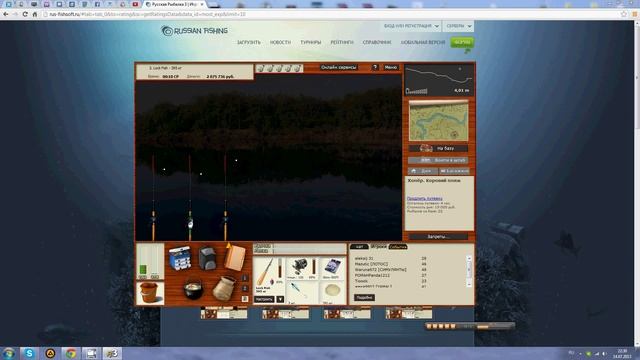
Task: Click the Дом button
Action: coord(422,171)
